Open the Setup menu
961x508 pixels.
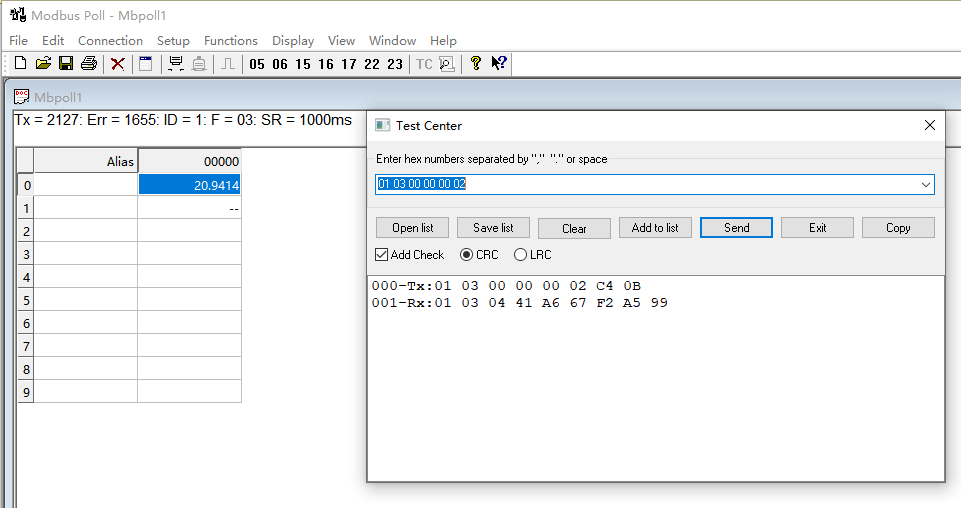point(173,41)
